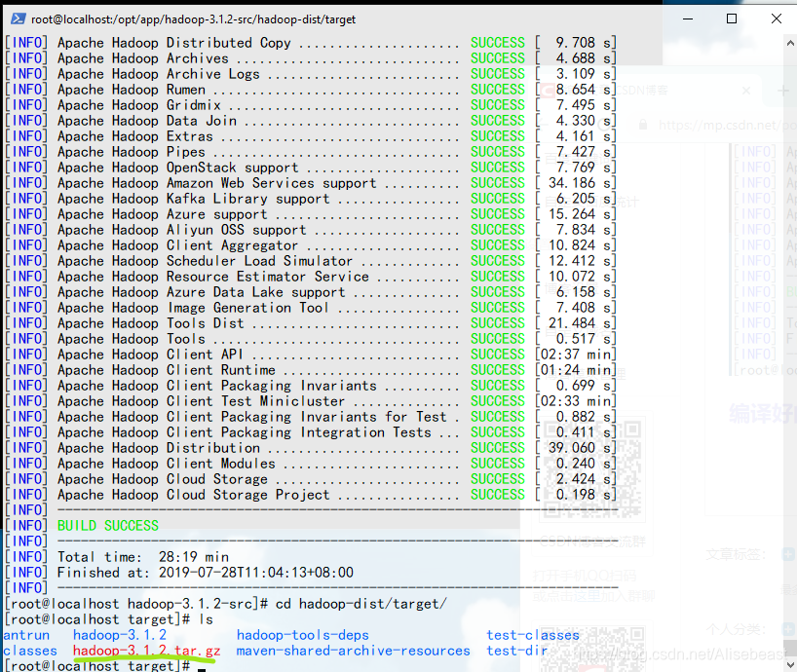Close the CSDN browser tab behind terminal
The width and height of the screenshot is (797, 672).
[746, 91]
